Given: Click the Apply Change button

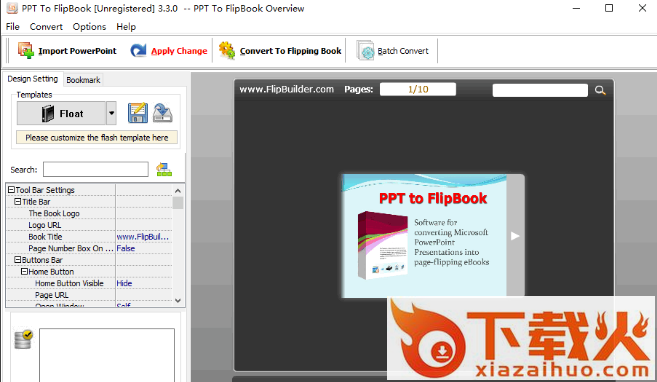Looking at the screenshot, I should coord(168,51).
